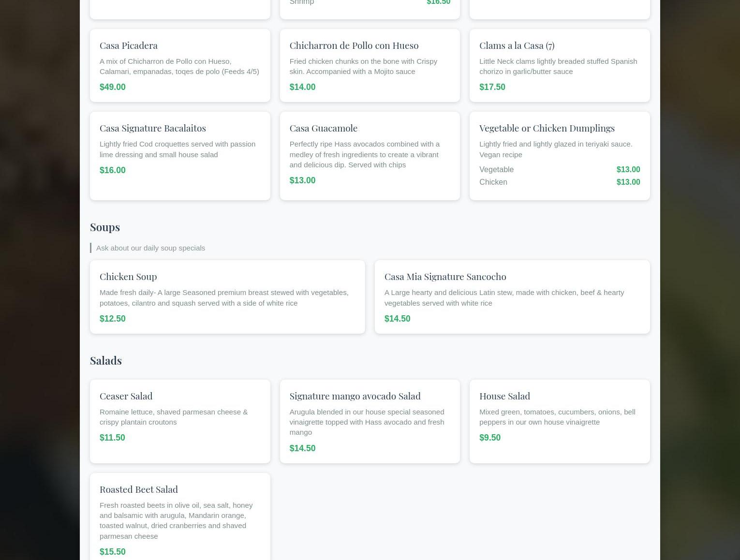
Task: Click the Salads section heading
Action: tap(106, 360)
